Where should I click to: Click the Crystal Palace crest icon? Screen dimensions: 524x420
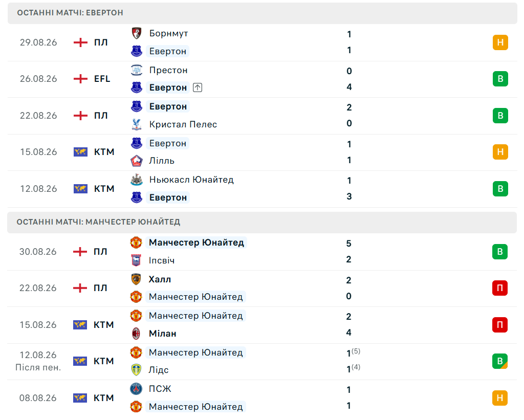136,124
